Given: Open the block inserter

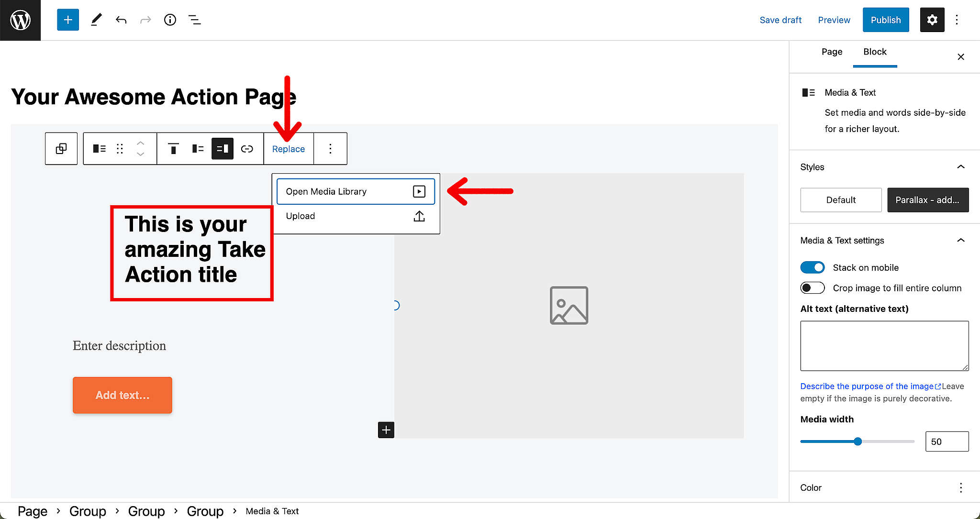Looking at the screenshot, I should coord(67,20).
